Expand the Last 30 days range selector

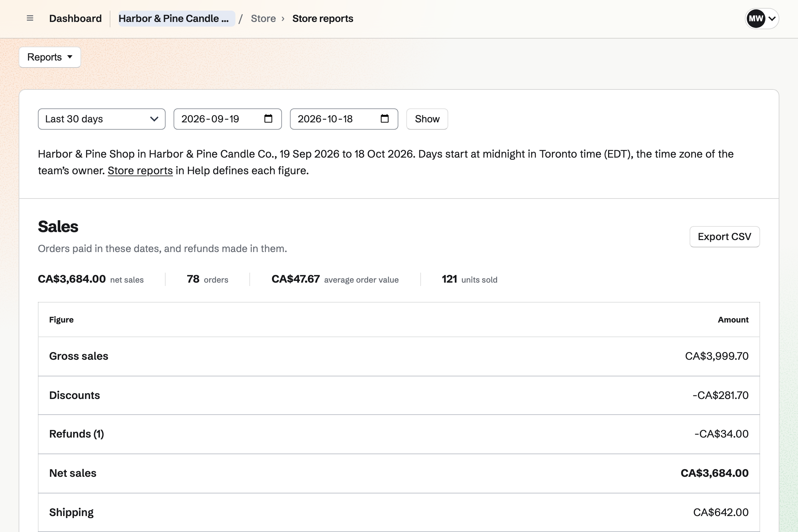pos(101,119)
